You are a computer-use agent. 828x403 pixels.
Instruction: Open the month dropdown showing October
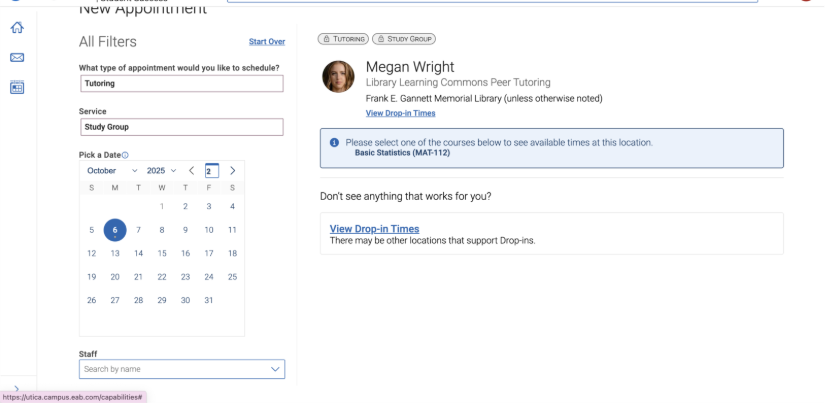click(112, 171)
